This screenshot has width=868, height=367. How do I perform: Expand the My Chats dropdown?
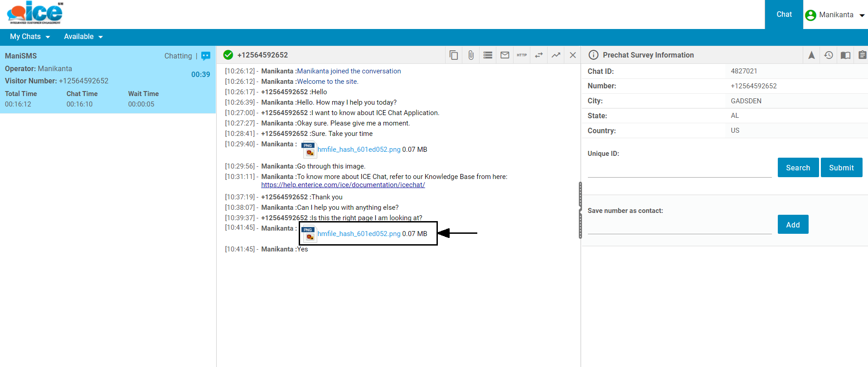(x=30, y=37)
